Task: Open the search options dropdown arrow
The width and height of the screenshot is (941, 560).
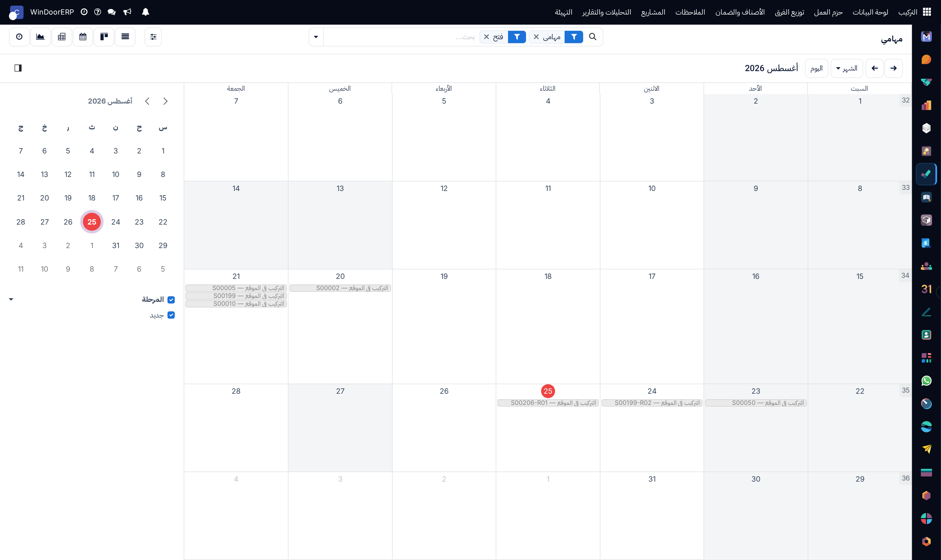Action: click(316, 37)
